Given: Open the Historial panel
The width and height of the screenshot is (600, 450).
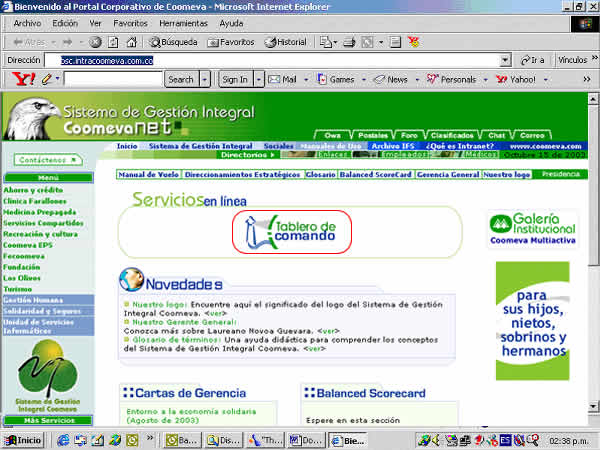Looking at the screenshot, I should click(286, 42).
